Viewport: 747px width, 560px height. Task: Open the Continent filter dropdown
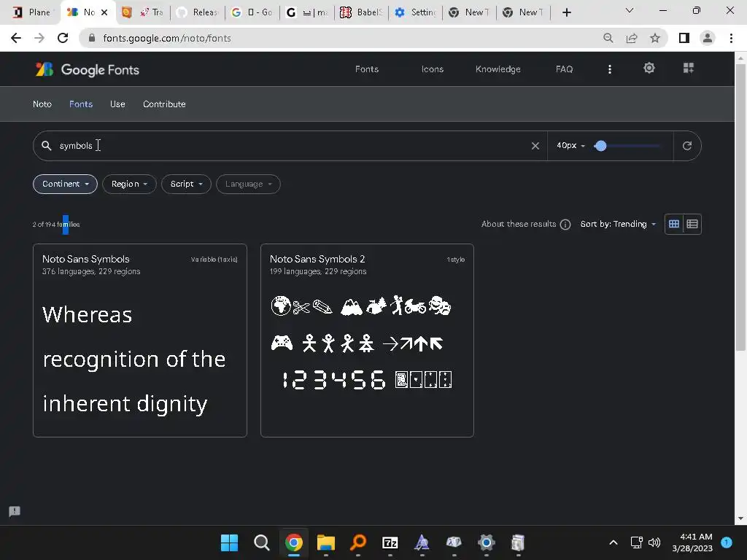pyautogui.click(x=65, y=184)
